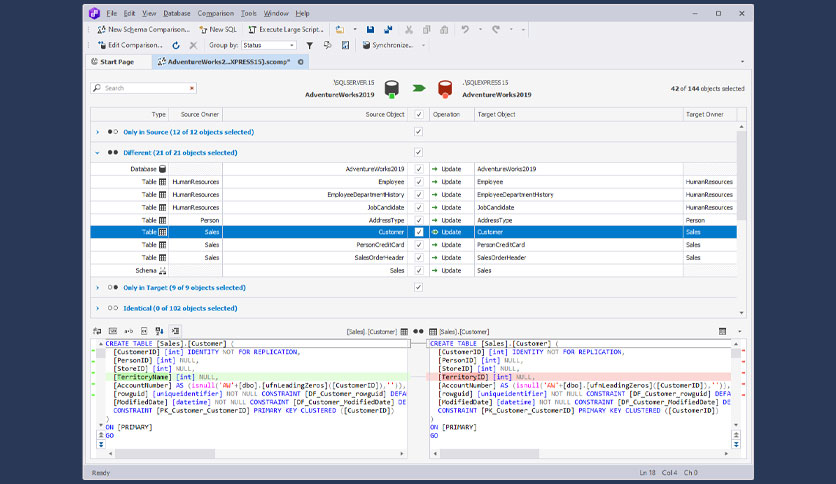The image size is (836, 484).
Task: Open the Database menu
Action: click(x=176, y=13)
